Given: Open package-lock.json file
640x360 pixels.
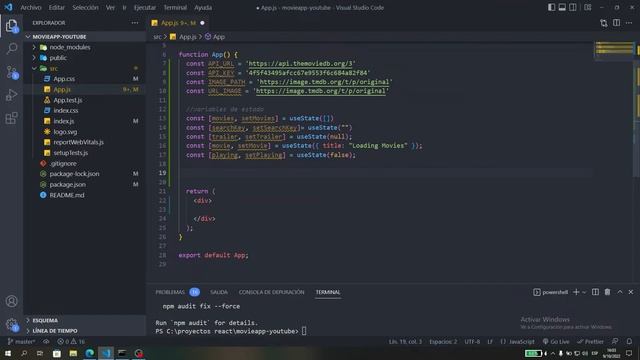Looking at the screenshot, I should (84, 174).
